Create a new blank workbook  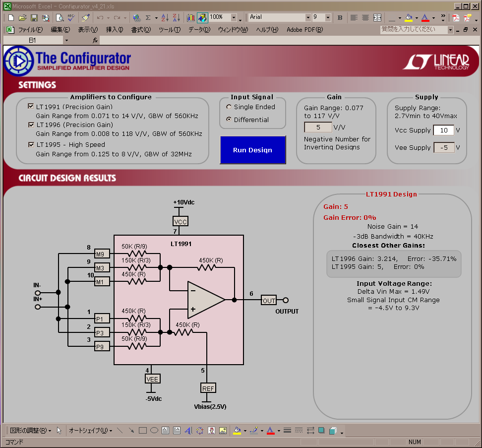point(11,18)
